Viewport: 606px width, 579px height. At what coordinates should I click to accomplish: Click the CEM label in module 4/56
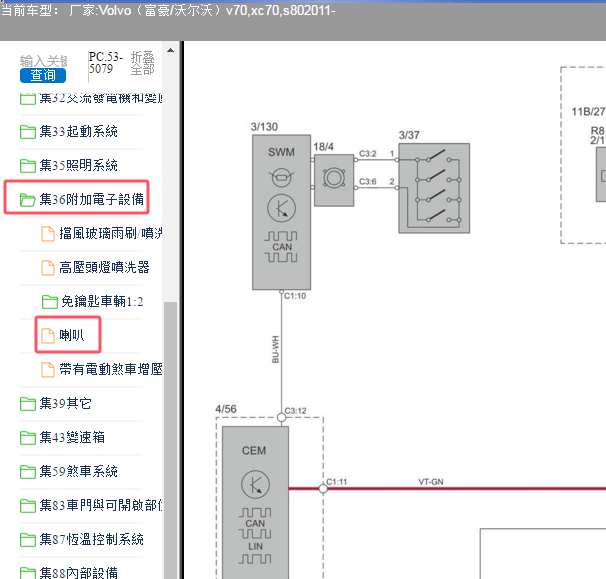(254, 451)
